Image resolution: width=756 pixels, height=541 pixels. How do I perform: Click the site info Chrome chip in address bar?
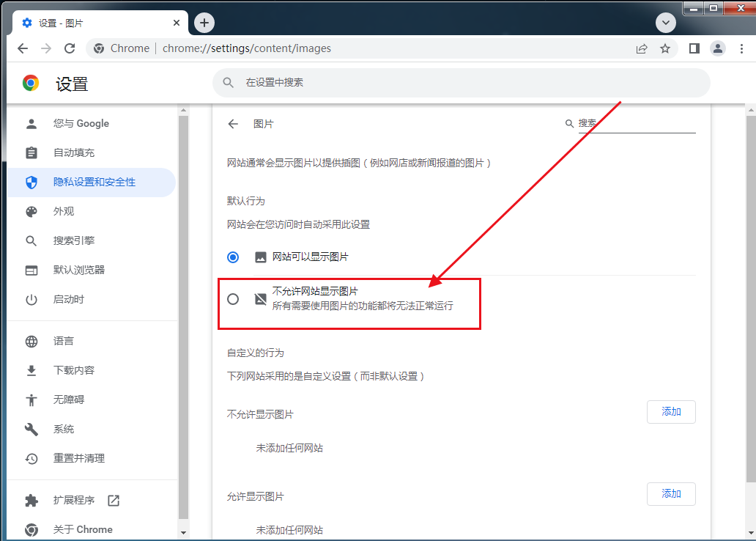122,48
